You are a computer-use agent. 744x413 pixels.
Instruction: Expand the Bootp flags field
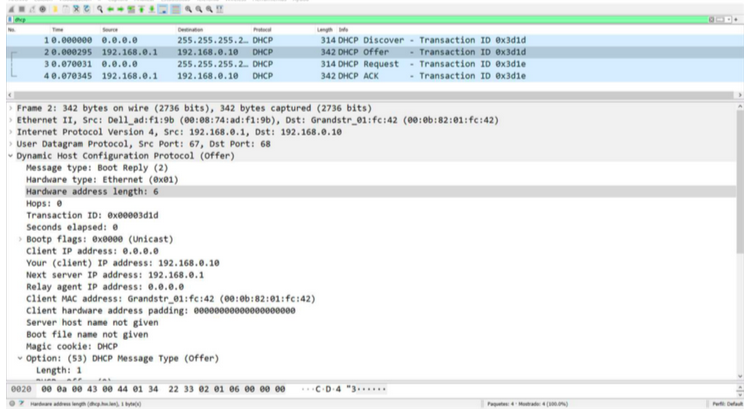20,239
